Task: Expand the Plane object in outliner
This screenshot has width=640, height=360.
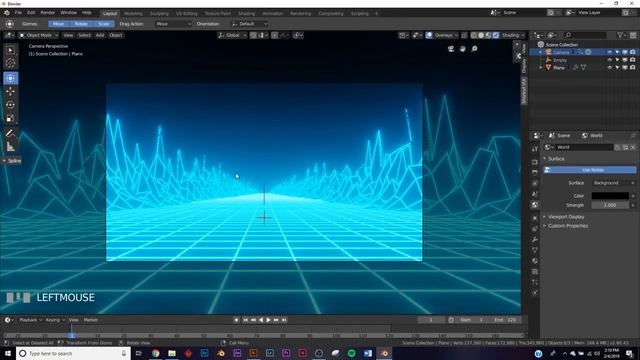Action: click(540, 68)
